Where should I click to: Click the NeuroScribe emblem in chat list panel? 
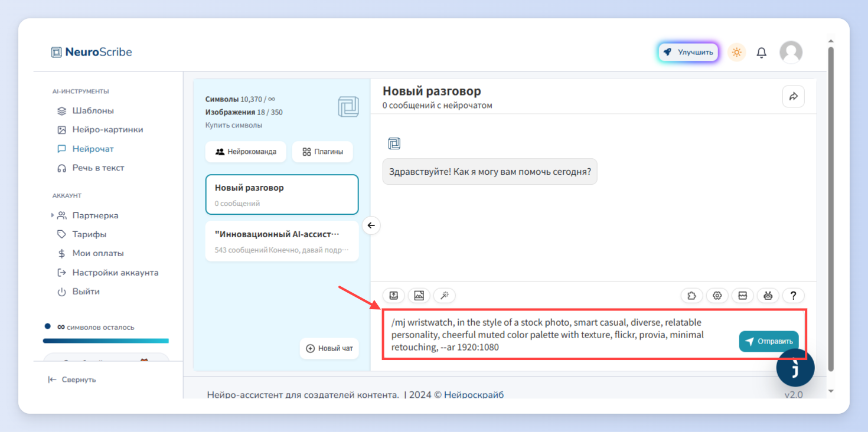coord(348,107)
